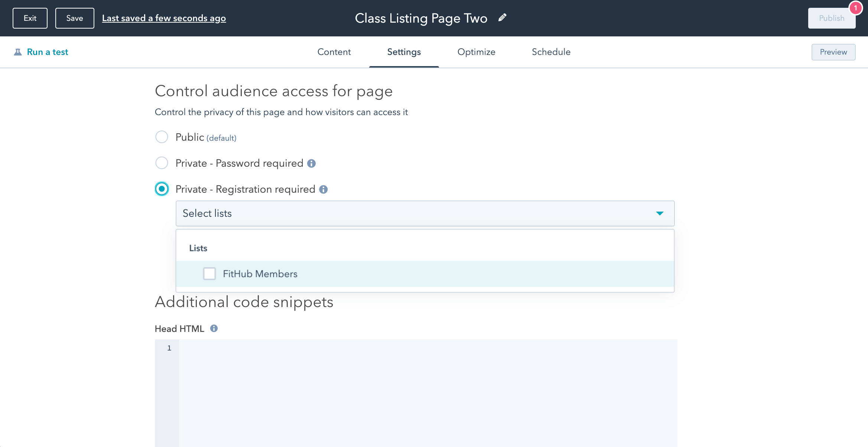This screenshot has width=868, height=447.
Task: Select Private - Registration required
Action: [162, 189]
